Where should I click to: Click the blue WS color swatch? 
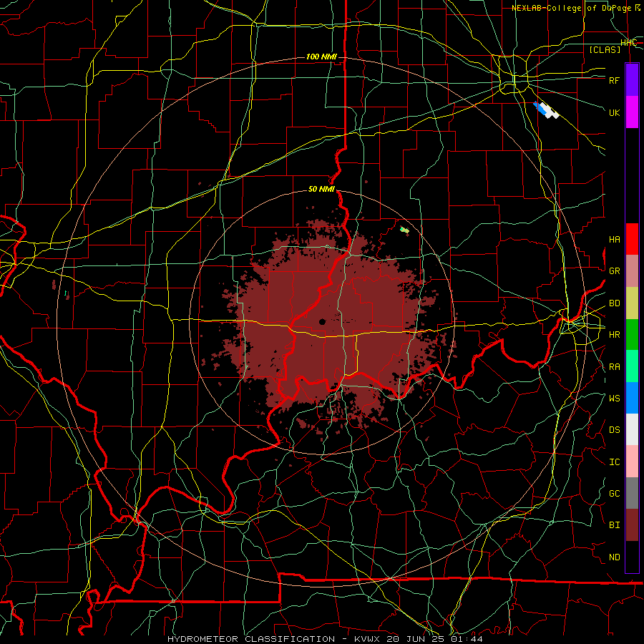coord(632,398)
